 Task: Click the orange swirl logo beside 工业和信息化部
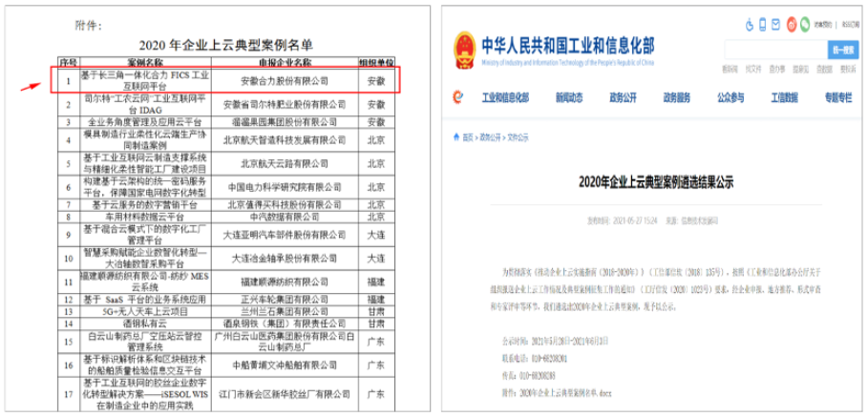(x=457, y=98)
